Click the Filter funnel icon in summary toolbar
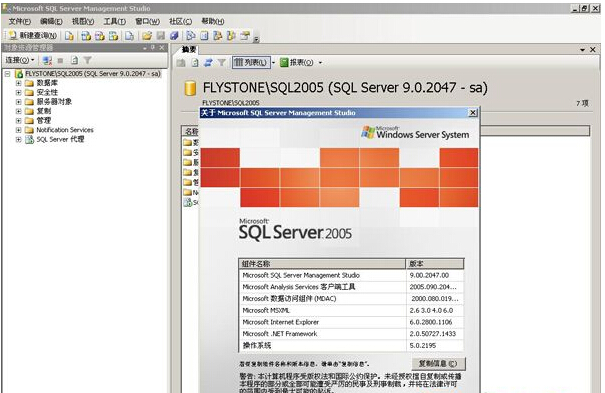 pyautogui.click(x=221, y=62)
